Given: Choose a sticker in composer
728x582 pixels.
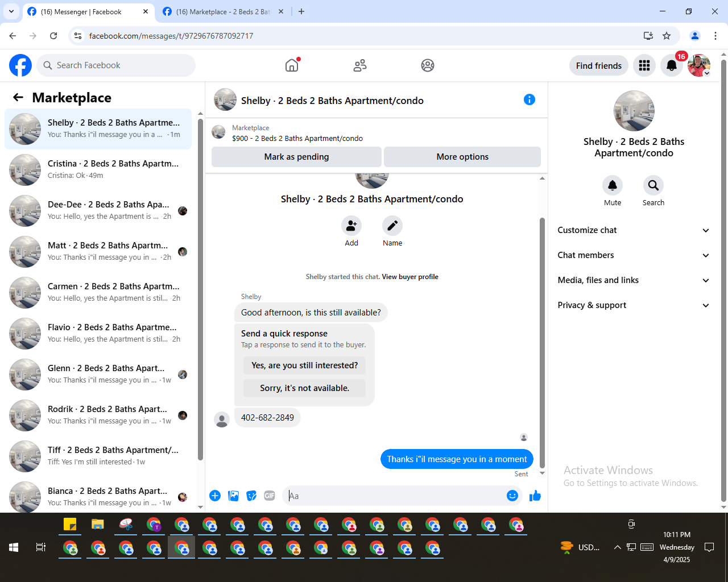Looking at the screenshot, I should pos(251,496).
